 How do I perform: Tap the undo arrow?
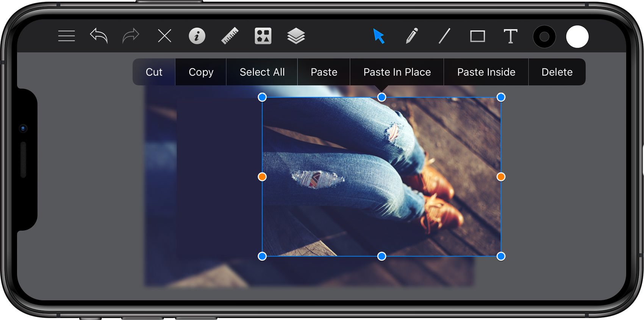tap(99, 36)
